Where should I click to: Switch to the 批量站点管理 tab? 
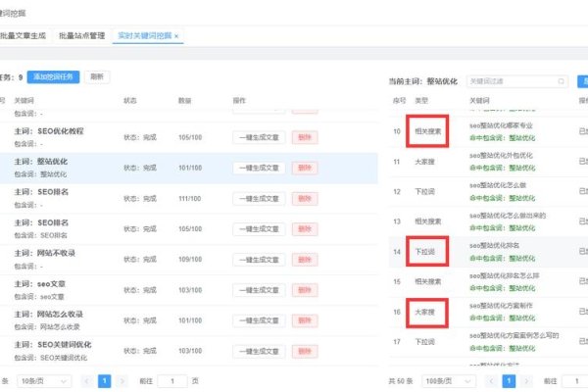81,35
